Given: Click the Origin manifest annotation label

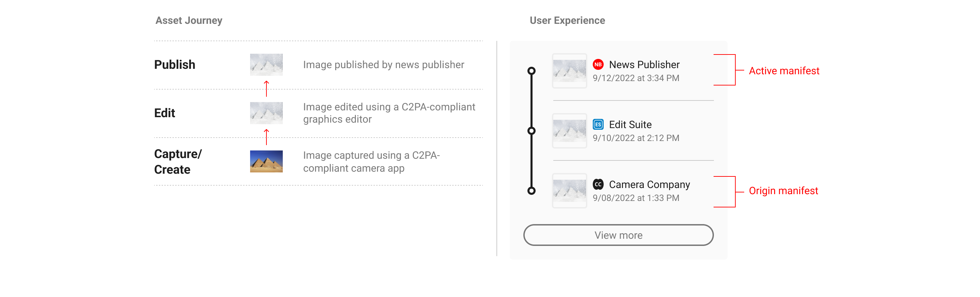Looking at the screenshot, I should pyautogui.click(x=783, y=191).
